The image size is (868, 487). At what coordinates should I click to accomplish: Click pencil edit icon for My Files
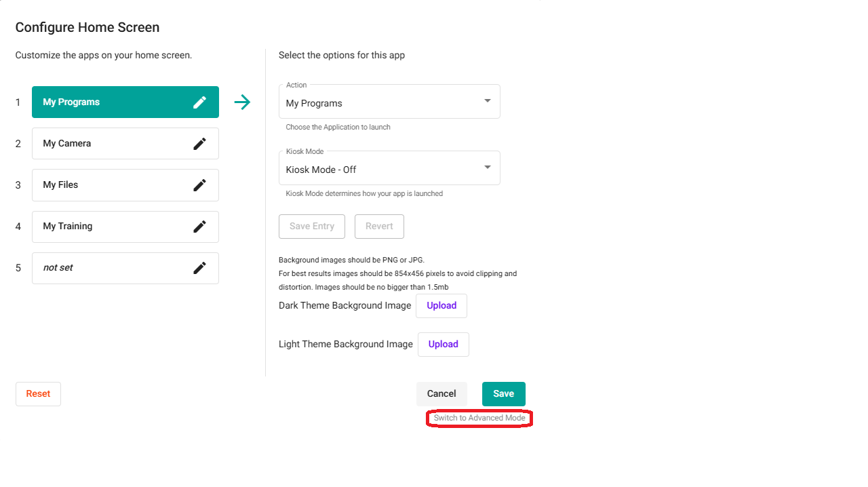pyautogui.click(x=199, y=185)
